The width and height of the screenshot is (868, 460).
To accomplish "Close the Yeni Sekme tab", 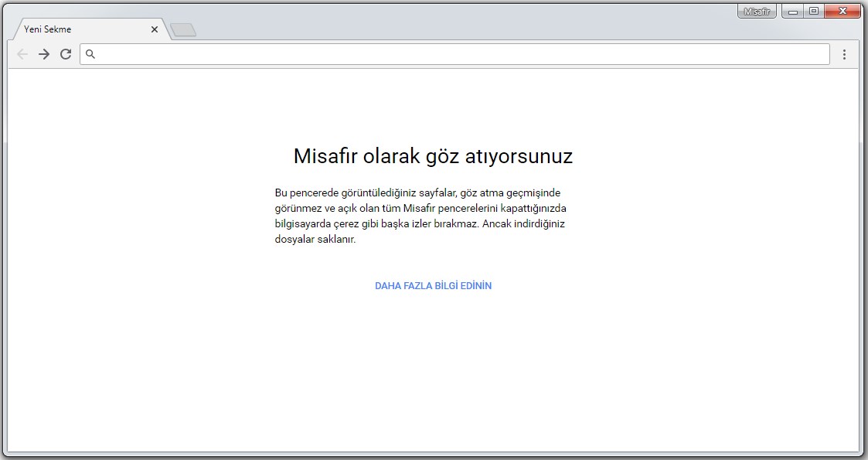I will coord(155,29).
